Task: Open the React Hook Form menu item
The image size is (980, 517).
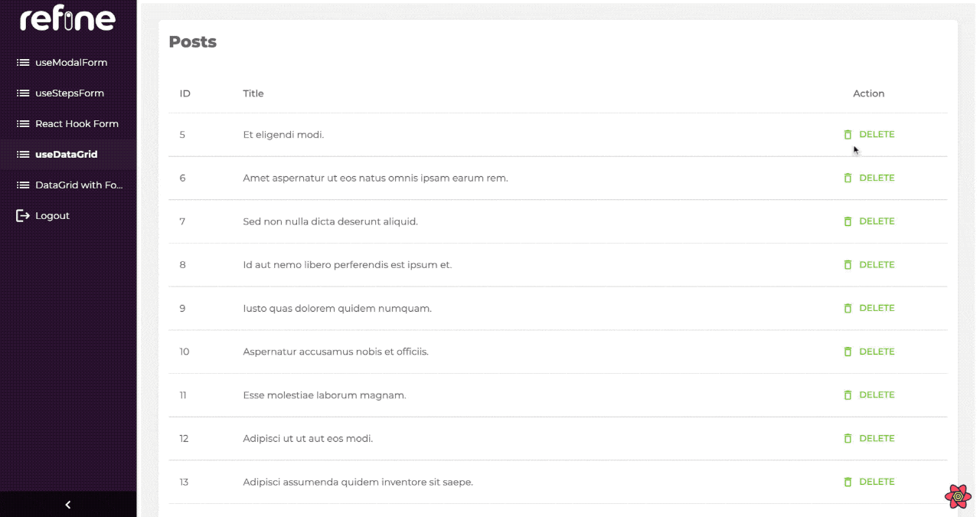Action: click(x=77, y=124)
